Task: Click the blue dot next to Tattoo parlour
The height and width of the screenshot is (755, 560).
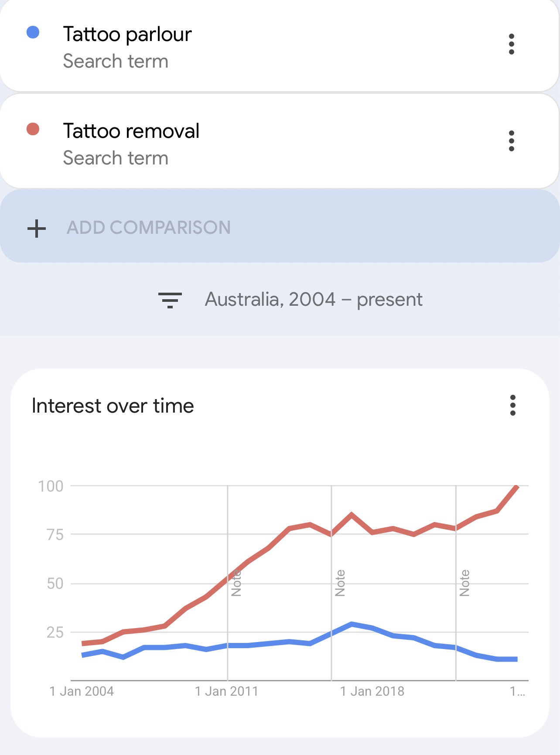Action: coord(33,32)
